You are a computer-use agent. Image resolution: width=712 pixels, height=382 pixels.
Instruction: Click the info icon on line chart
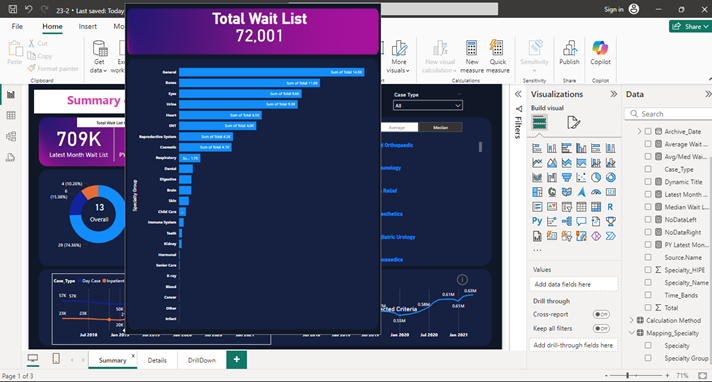[462, 280]
